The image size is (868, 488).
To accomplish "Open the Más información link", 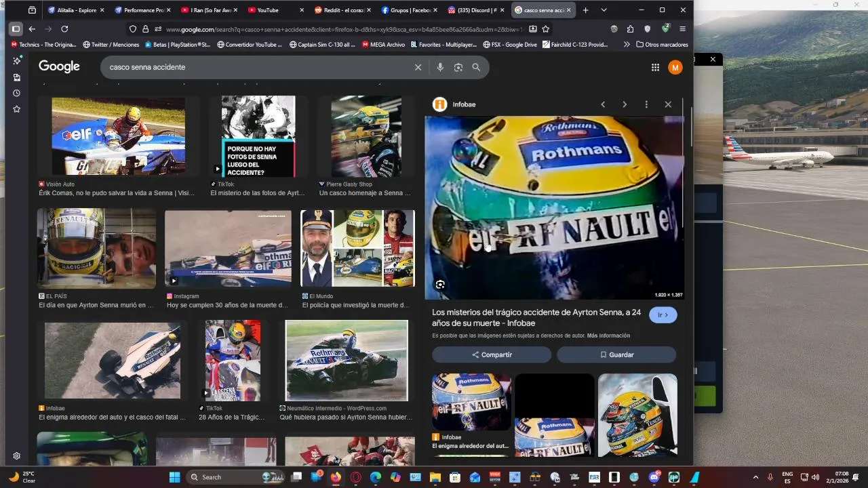I will pyautogui.click(x=608, y=335).
